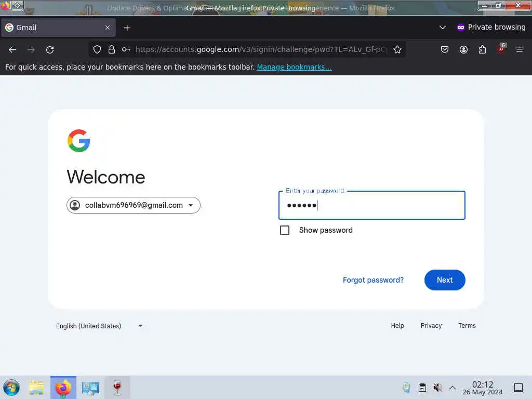Open the Pocket save icon
Image resolution: width=532 pixels, height=399 pixels.
click(445, 49)
